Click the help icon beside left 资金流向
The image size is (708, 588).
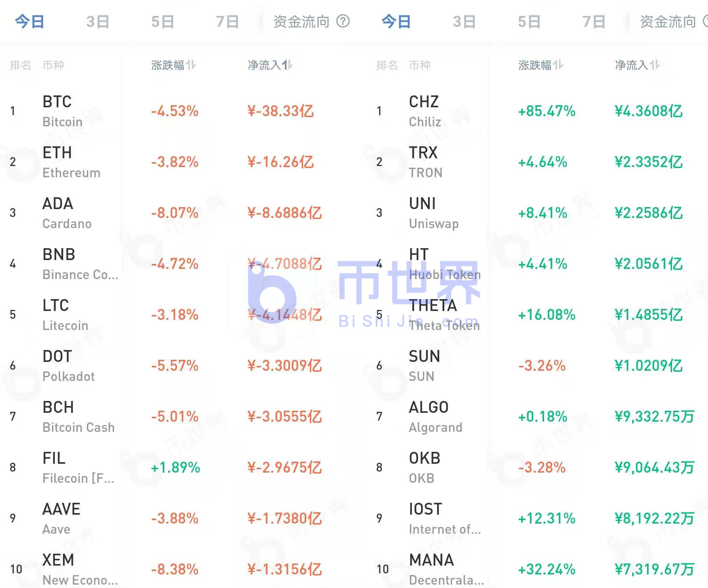tap(343, 21)
